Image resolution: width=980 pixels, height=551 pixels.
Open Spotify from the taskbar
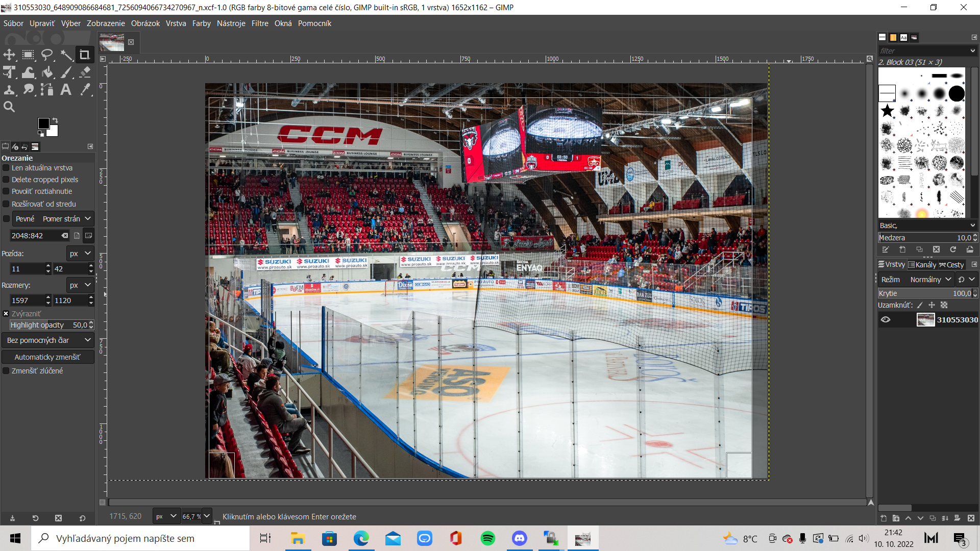tap(488, 538)
